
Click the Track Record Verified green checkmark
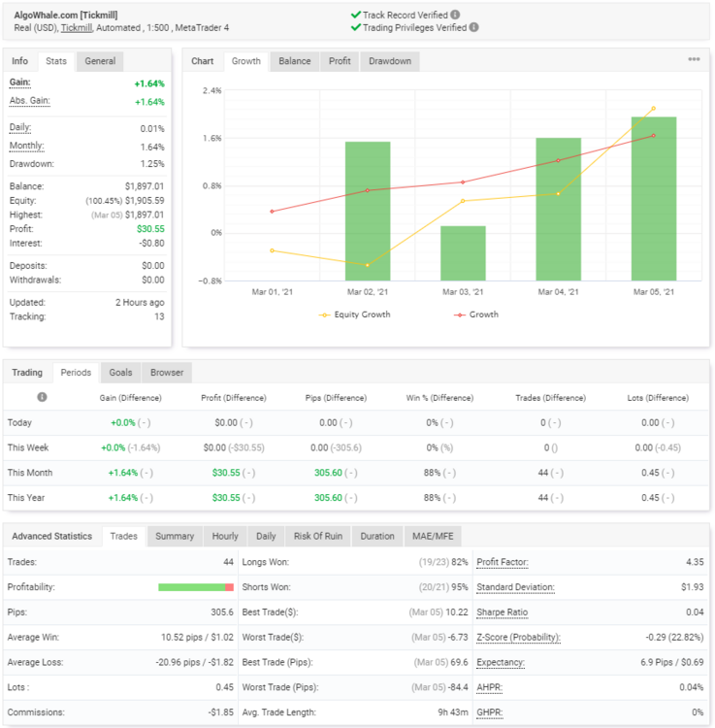[x=356, y=15]
